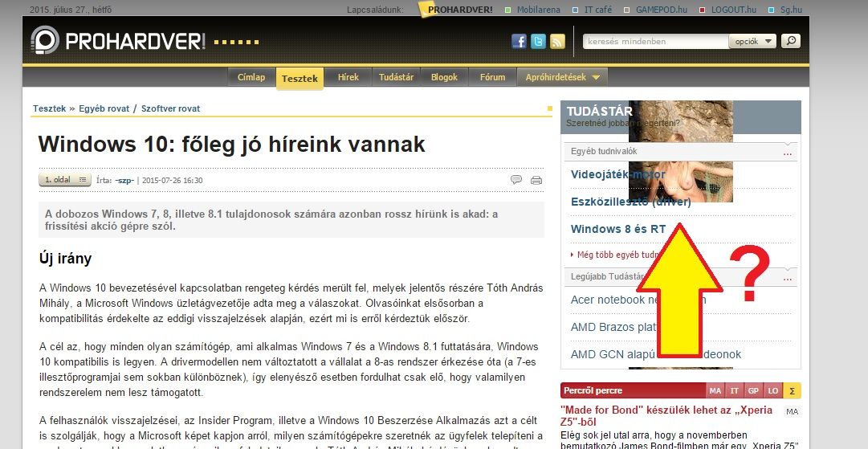Open the RSS feed icon
Viewport: 868px width, 449px height.
pos(557,42)
